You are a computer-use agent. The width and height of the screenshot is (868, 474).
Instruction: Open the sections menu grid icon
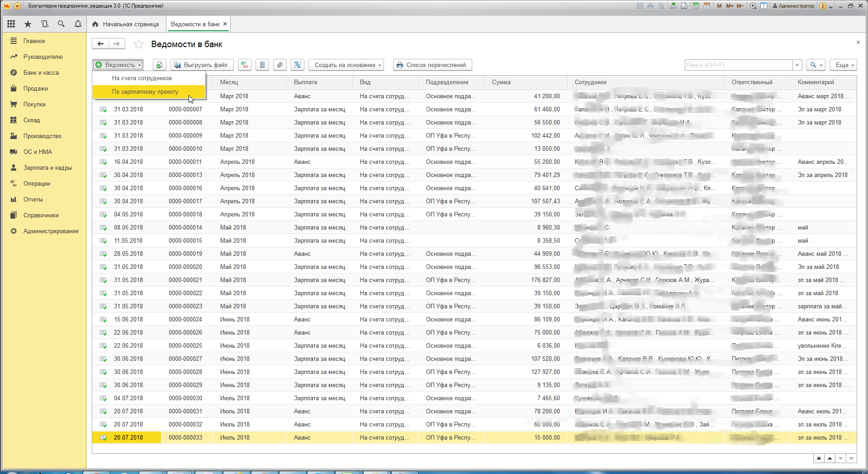click(x=11, y=24)
